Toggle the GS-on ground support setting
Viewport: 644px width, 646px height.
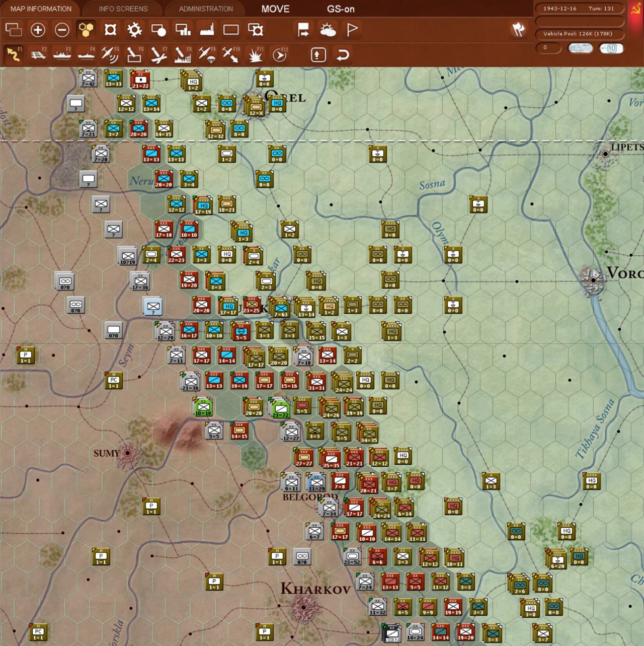click(341, 9)
